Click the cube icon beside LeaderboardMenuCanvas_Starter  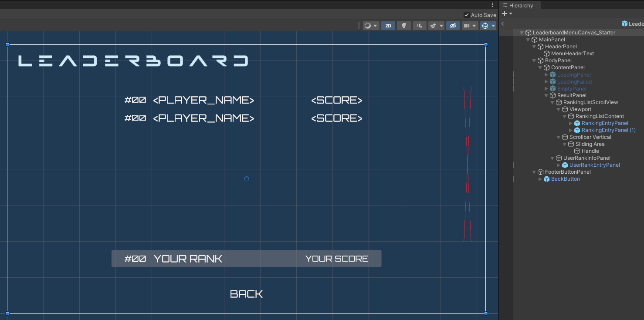pyautogui.click(x=529, y=33)
